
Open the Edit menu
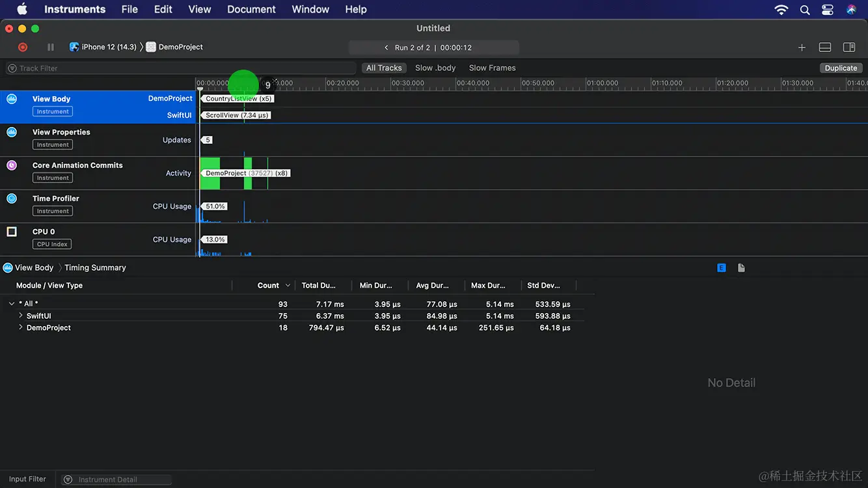click(x=163, y=9)
